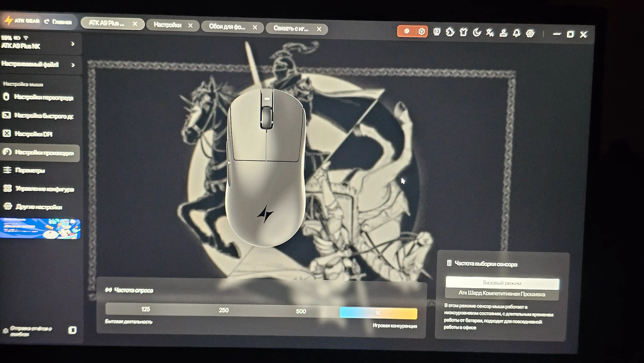Open the gear settings icon in the top bar
Screen dimensions: 644x363
(x=530, y=34)
